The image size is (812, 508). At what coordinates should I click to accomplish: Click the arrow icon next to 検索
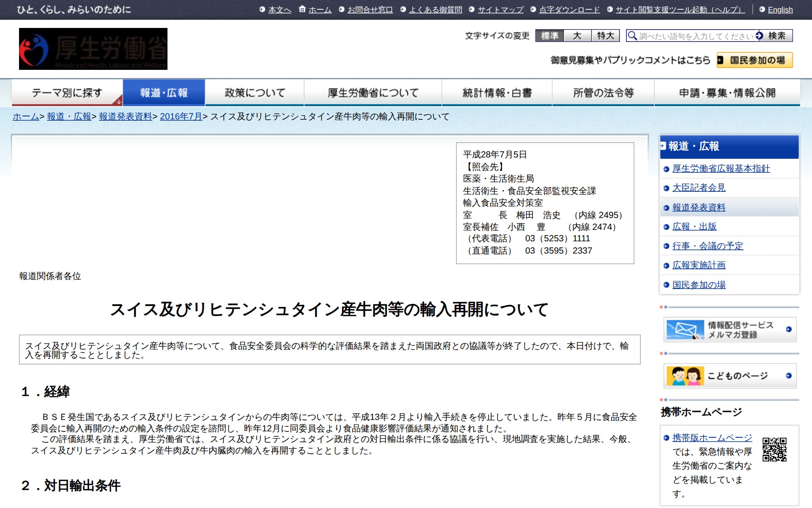click(x=760, y=36)
